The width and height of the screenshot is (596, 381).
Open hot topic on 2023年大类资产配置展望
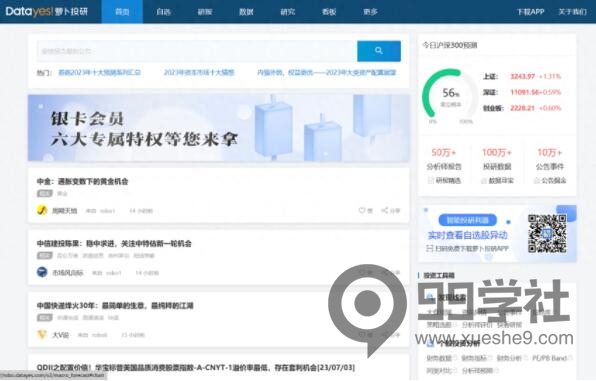[x=327, y=72]
